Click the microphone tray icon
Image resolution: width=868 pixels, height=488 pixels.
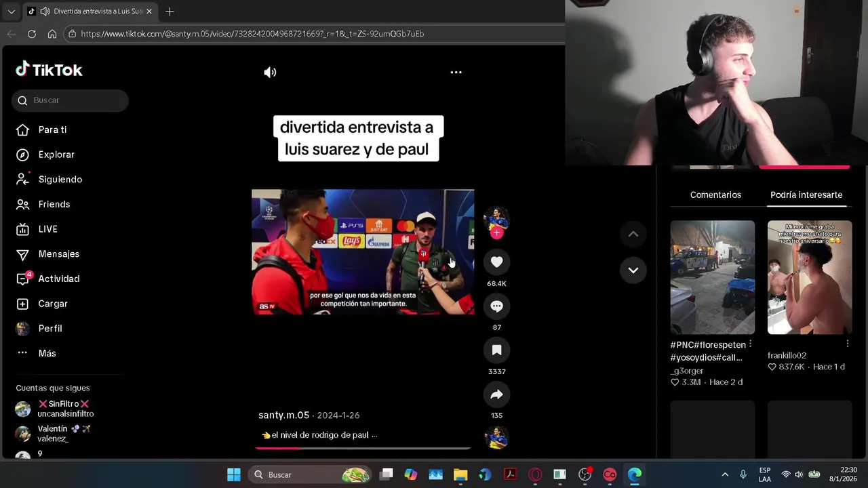click(743, 474)
